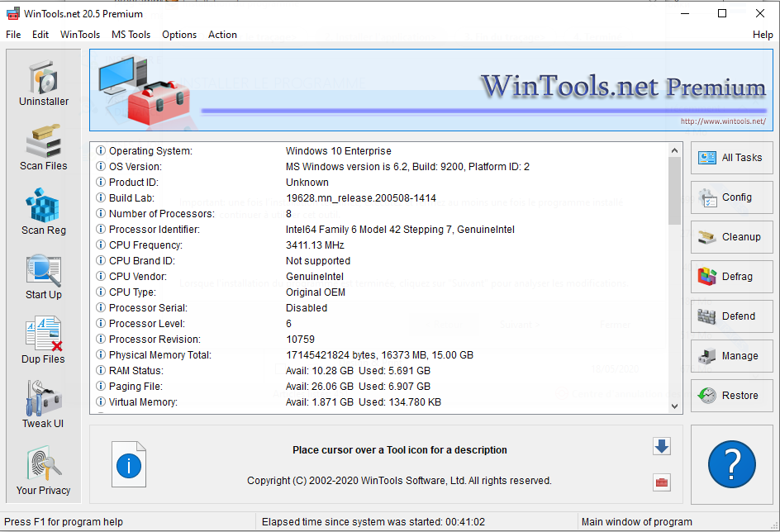Image resolution: width=780 pixels, height=532 pixels.
Task: Click the large blue help question mark
Action: pos(731,463)
